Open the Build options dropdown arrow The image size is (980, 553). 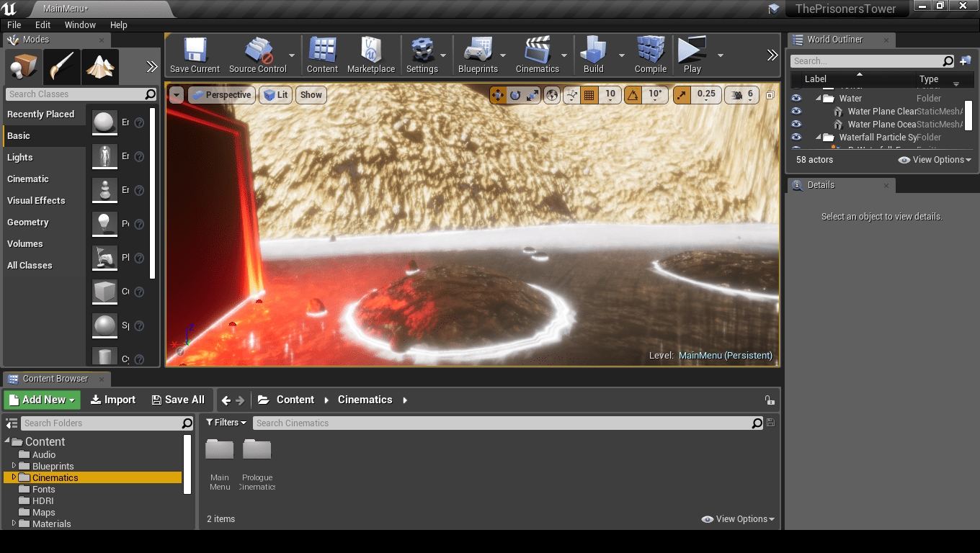622,55
